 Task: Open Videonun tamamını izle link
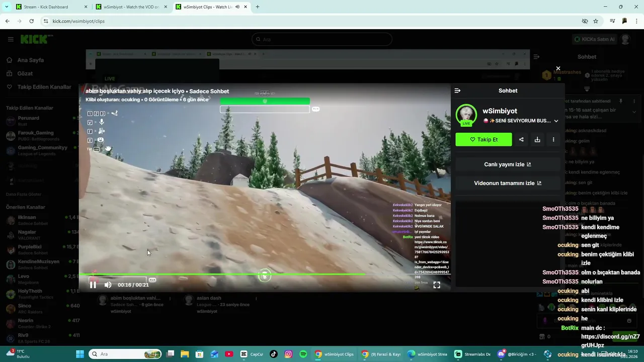[x=508, y=183]
